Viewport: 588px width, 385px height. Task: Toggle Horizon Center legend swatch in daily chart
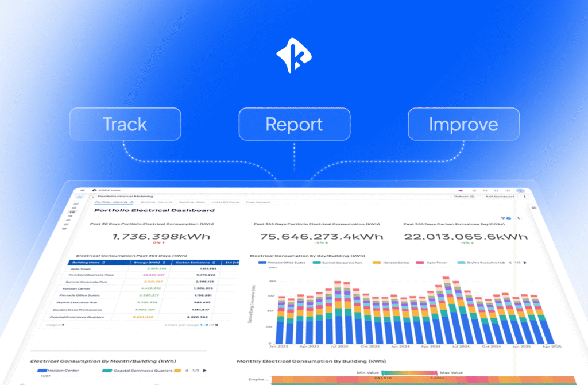pyautogui.click(x=377, y=263)
